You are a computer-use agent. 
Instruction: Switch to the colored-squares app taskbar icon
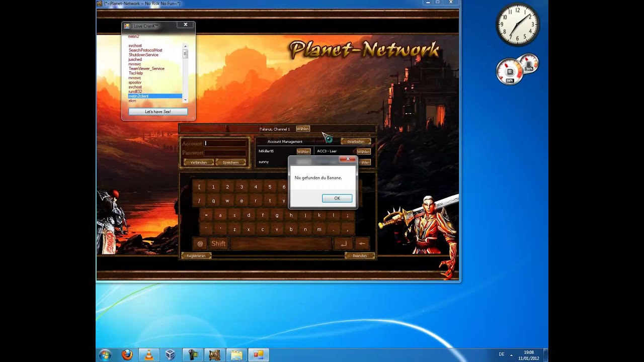(259, 354)
